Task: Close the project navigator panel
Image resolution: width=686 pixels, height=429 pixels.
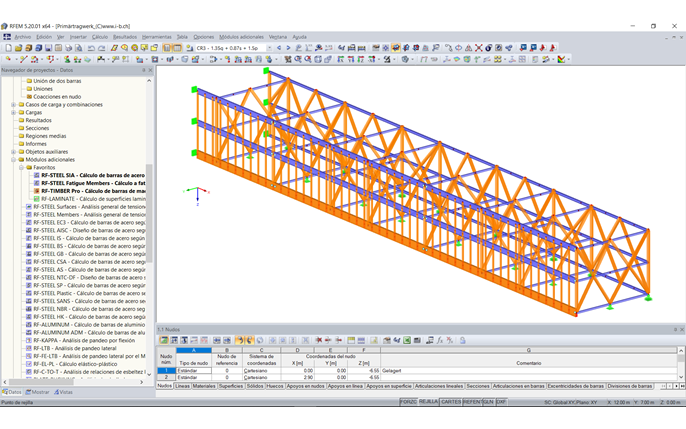Action: pyautogui.click(x=150, y=70)
